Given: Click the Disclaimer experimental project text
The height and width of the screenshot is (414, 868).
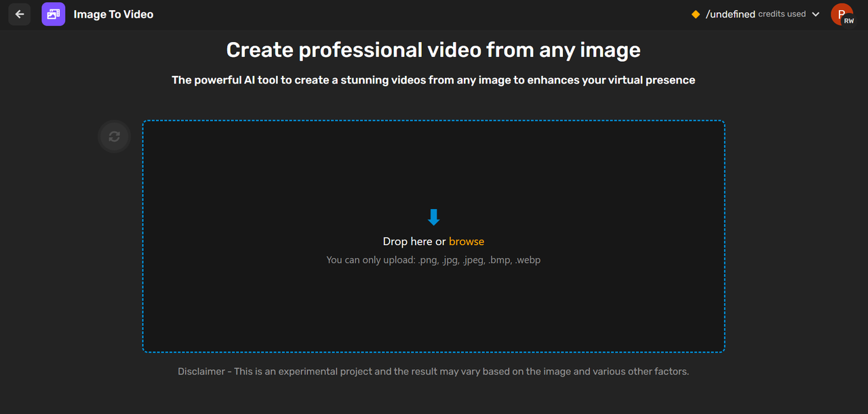Looking at the screenshot, I should (433, 372).
